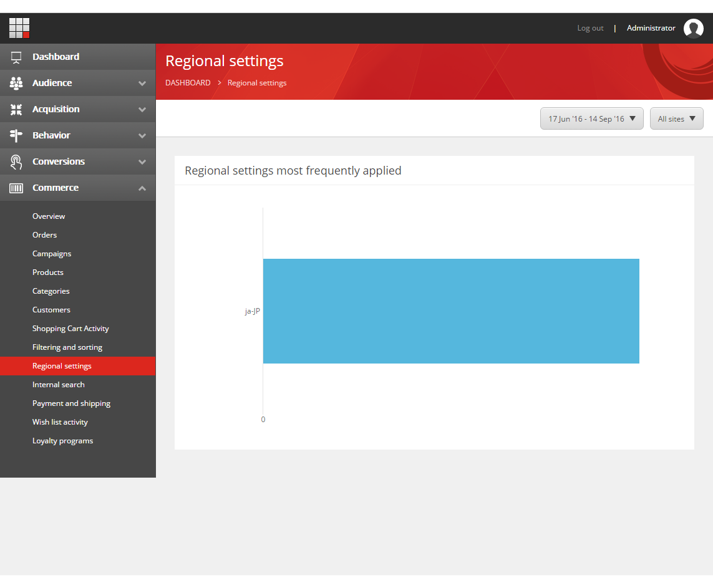Click the Behavior signpost icon
713x588 pixels.
16,135
